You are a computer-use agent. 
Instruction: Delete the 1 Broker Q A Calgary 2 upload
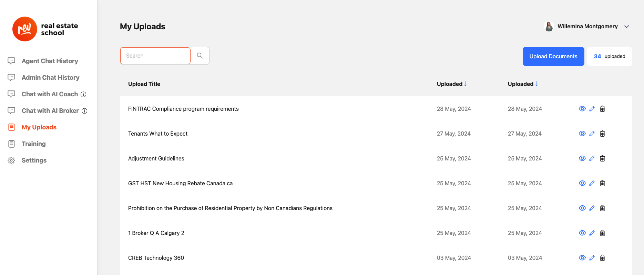pos(602,233)
